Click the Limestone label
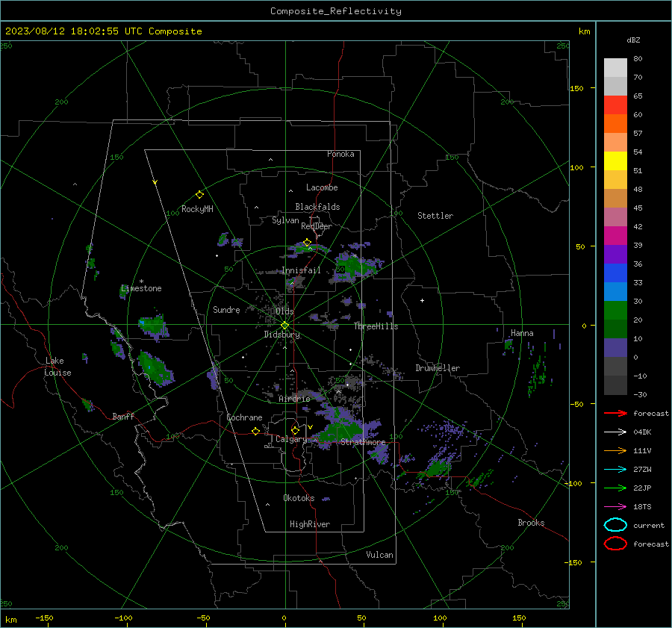Viewport: 672px width, 628px height. pos(141,288)
